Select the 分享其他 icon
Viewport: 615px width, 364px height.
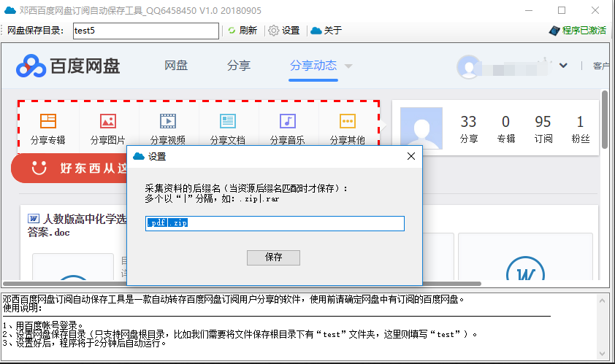click(x=348, y=121)
